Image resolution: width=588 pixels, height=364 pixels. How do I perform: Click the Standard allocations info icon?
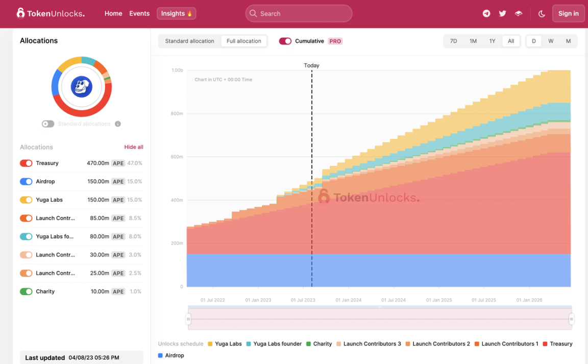118,124
